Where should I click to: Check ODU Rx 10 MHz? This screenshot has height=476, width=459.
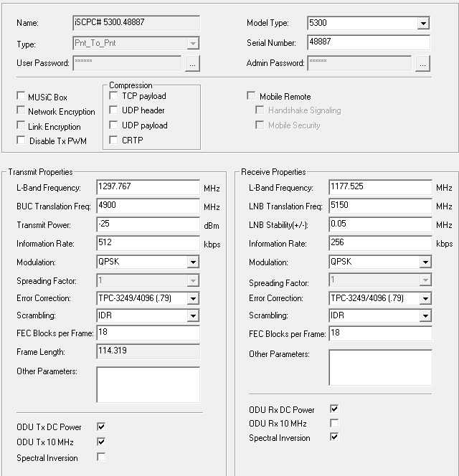click(x=334, y=423)
